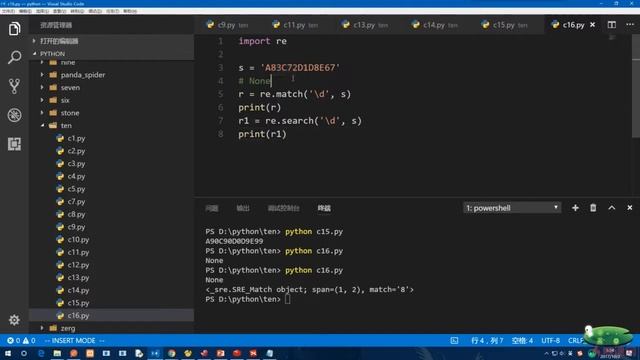The height and width of the screenshot is (360, 640).
Task: Expand the stone folder
Action: [x=112, y=113]
